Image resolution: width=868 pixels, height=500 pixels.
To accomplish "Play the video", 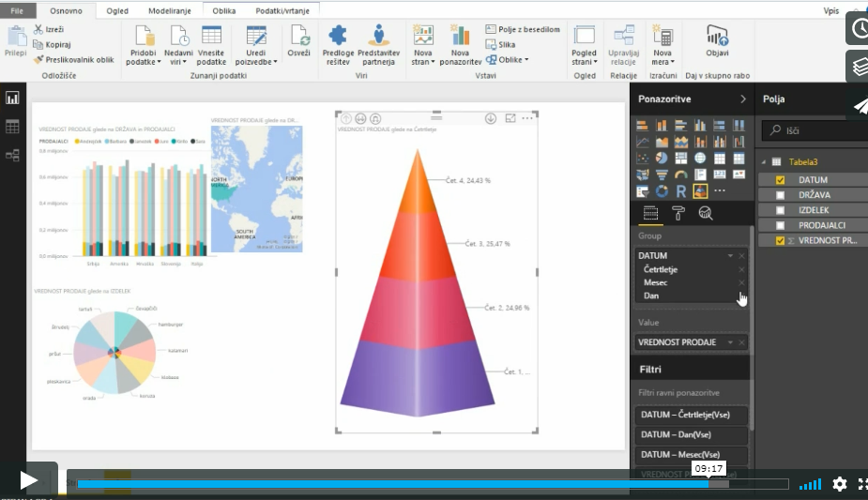I will click(x=29, y=480).
